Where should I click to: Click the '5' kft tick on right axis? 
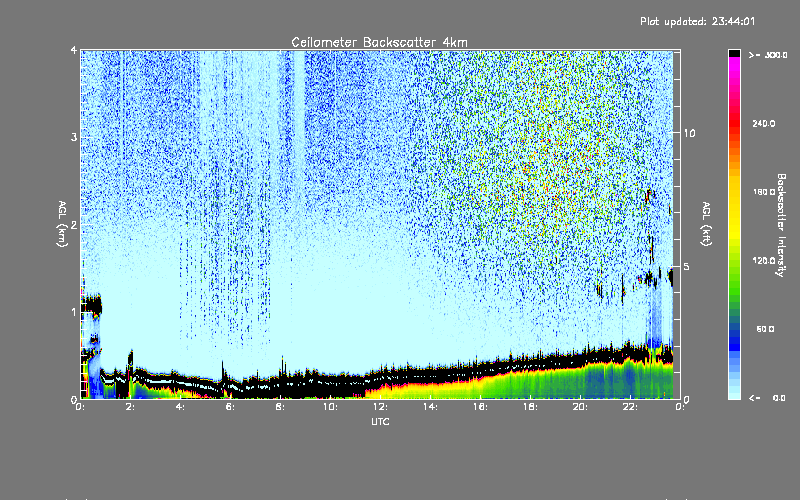tap(686, 266)
